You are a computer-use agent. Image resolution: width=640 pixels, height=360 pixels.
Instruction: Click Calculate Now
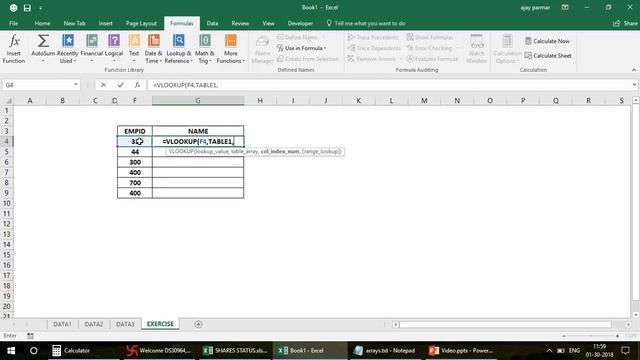pos(547,41)
